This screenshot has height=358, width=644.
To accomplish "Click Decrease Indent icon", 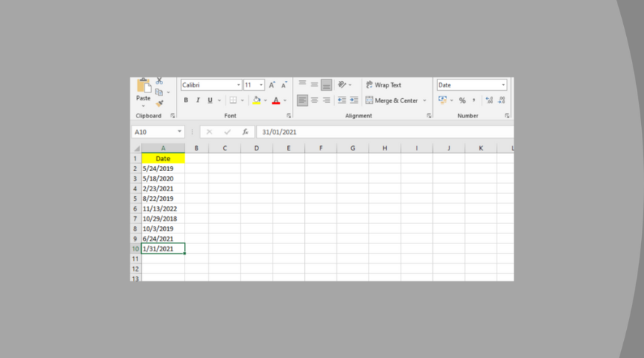I will (342, 100).
